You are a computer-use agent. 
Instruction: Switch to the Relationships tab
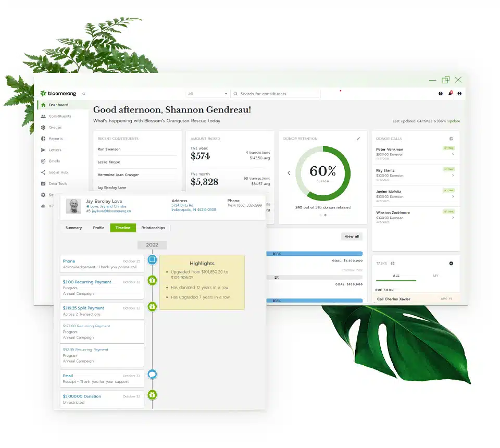(x=153, y=228)
